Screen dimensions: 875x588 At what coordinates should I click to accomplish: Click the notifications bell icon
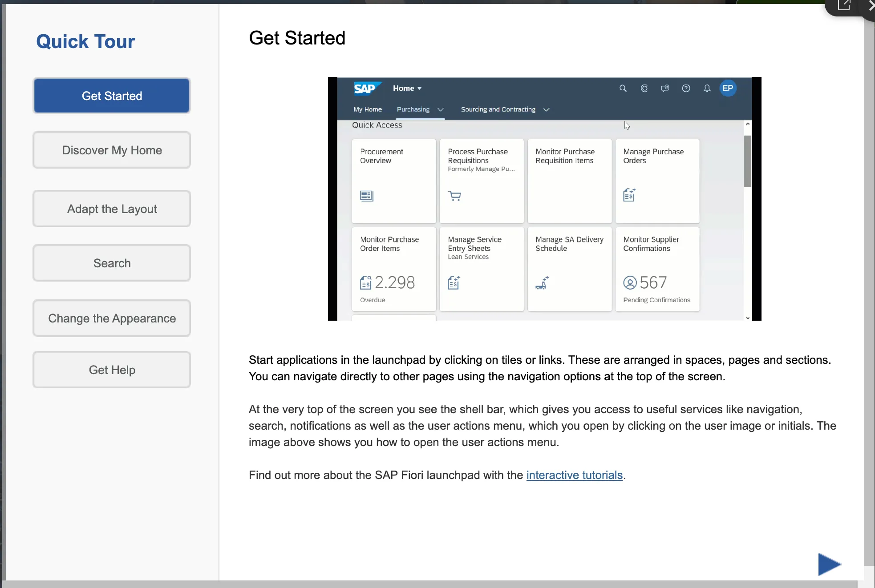coord(707,89)
